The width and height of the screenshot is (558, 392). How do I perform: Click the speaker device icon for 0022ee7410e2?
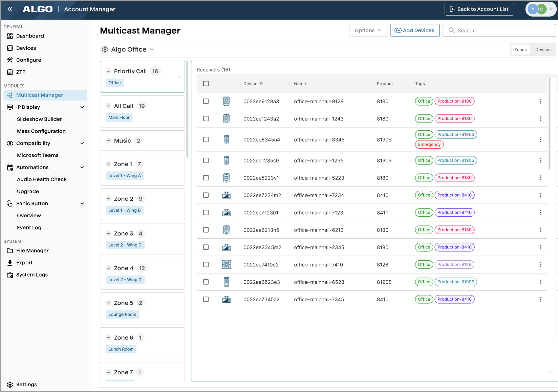[227, 265]
